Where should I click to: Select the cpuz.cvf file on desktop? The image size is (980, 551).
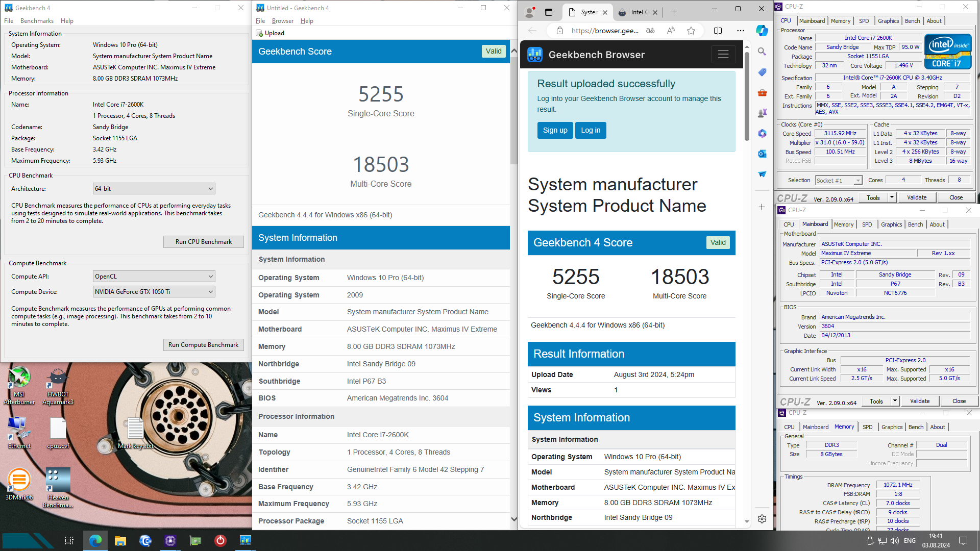coord(58,433)
